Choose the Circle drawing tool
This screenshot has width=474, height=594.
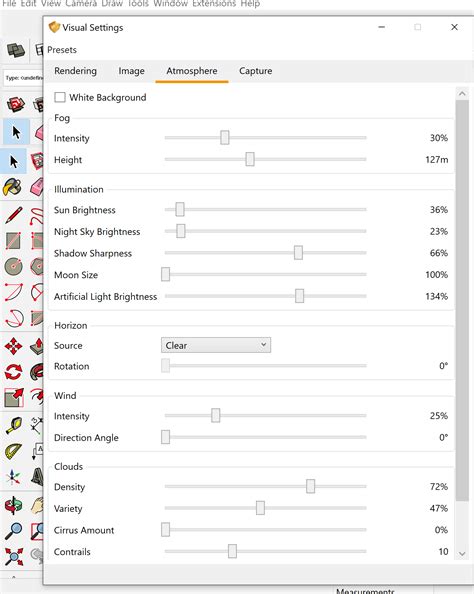(14, 266)
